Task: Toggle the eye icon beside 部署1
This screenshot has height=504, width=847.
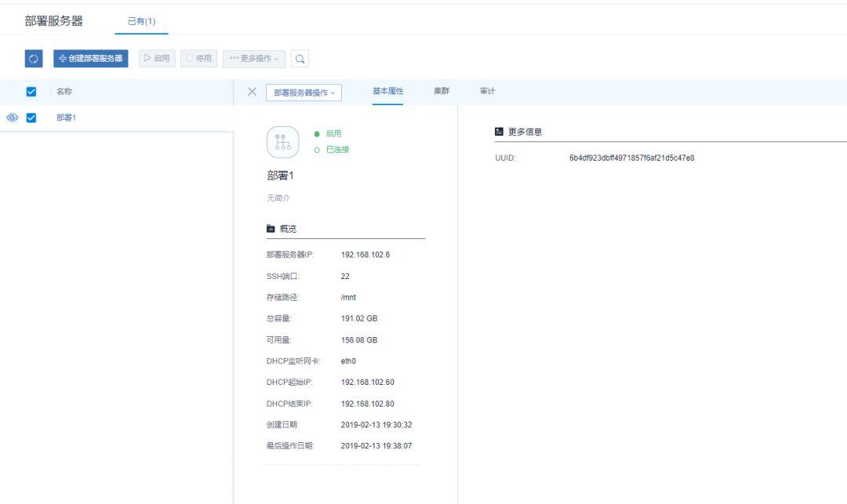Action: pyautogui.click(x=13, y=118)
